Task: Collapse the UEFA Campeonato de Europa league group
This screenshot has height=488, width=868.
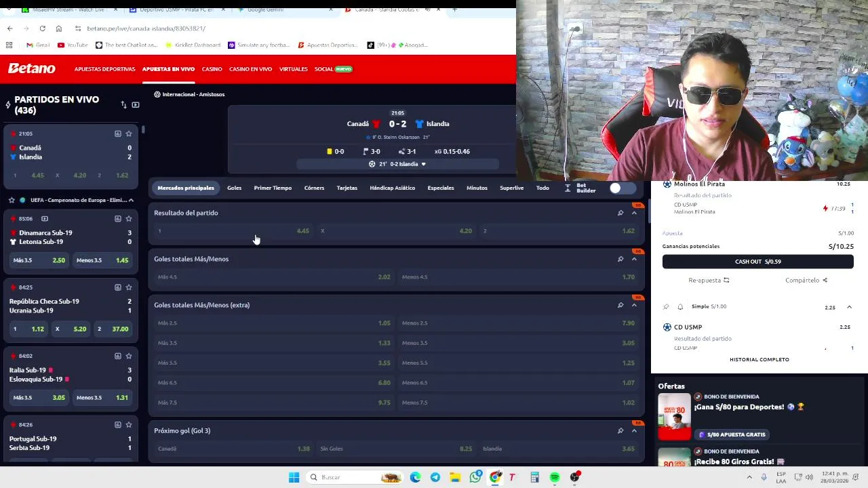Action: coord(131,200)
